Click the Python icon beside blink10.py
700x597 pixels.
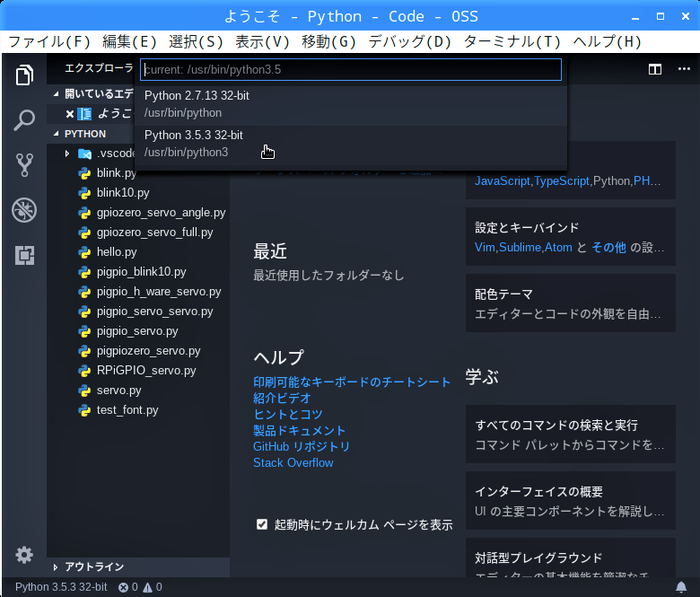click(84, 193)
